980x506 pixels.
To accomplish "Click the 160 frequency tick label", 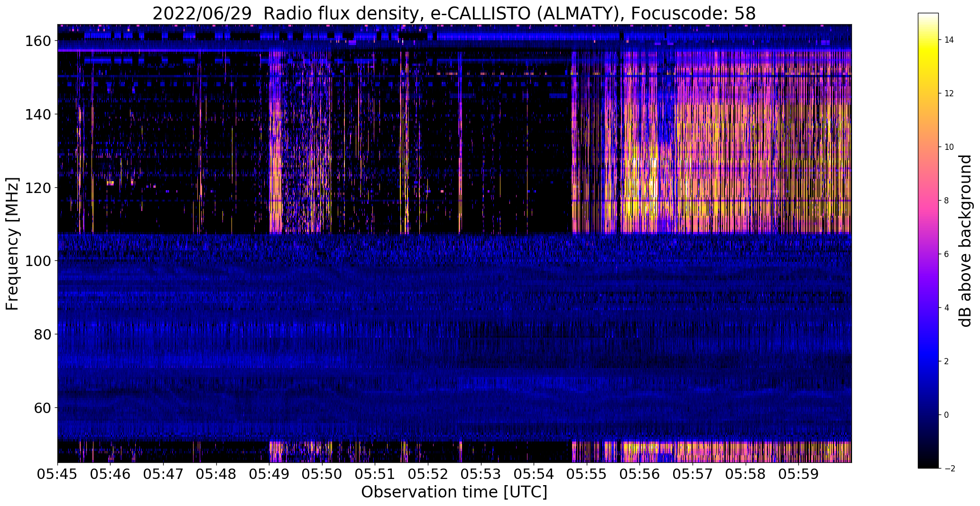I will 38,41.
